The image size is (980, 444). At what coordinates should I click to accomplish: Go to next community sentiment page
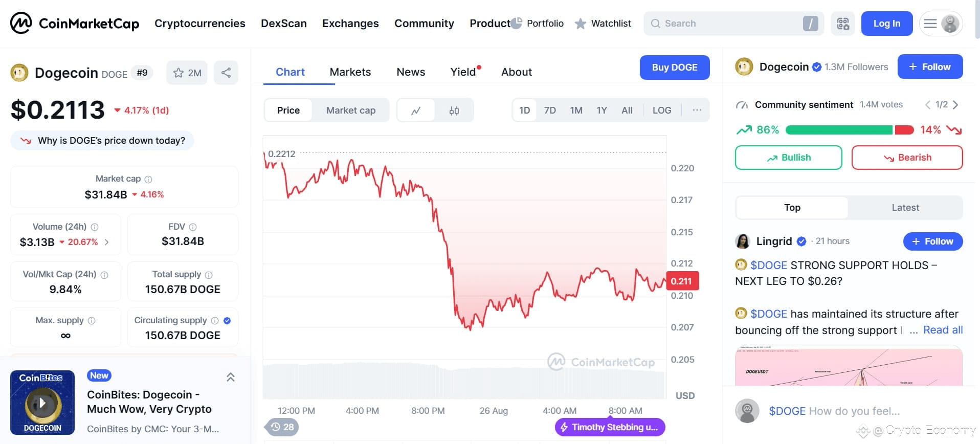pyautogui.click(x=955, y=105)
